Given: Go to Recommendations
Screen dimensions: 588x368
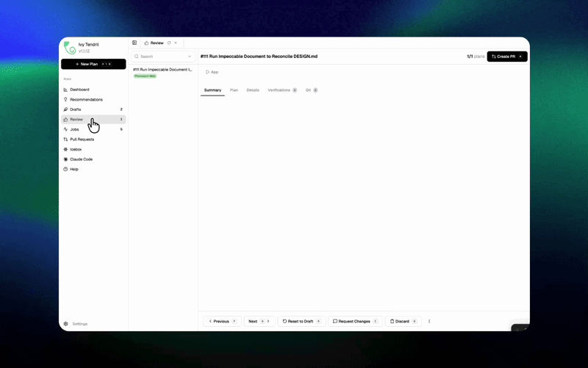Looking at the screenshot, I should [93, 100].
